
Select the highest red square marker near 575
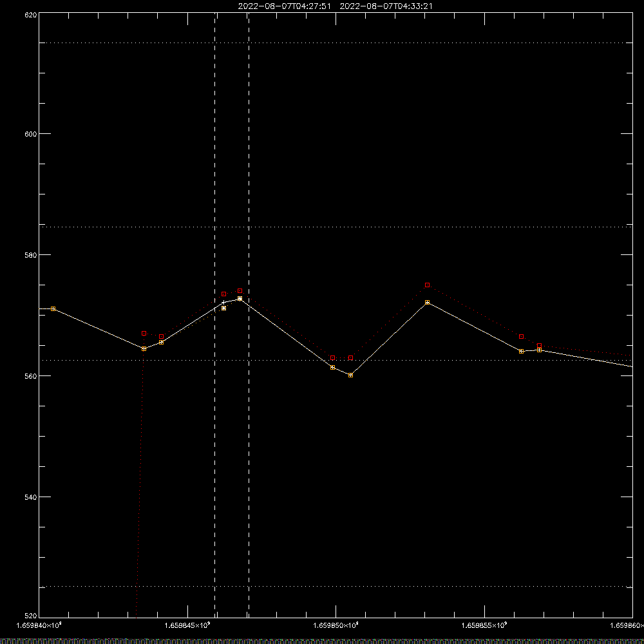click(427, 285)
